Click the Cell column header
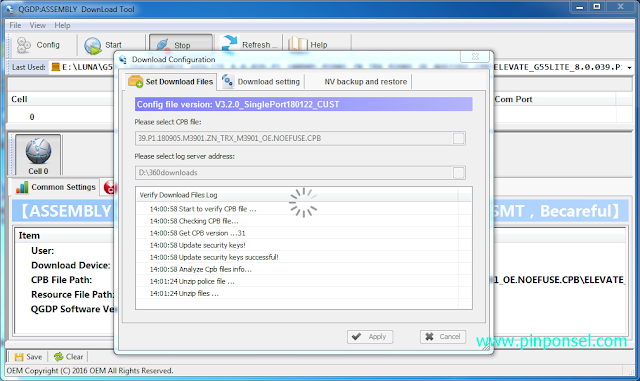 pyautogui.click(x=61, y=99)
